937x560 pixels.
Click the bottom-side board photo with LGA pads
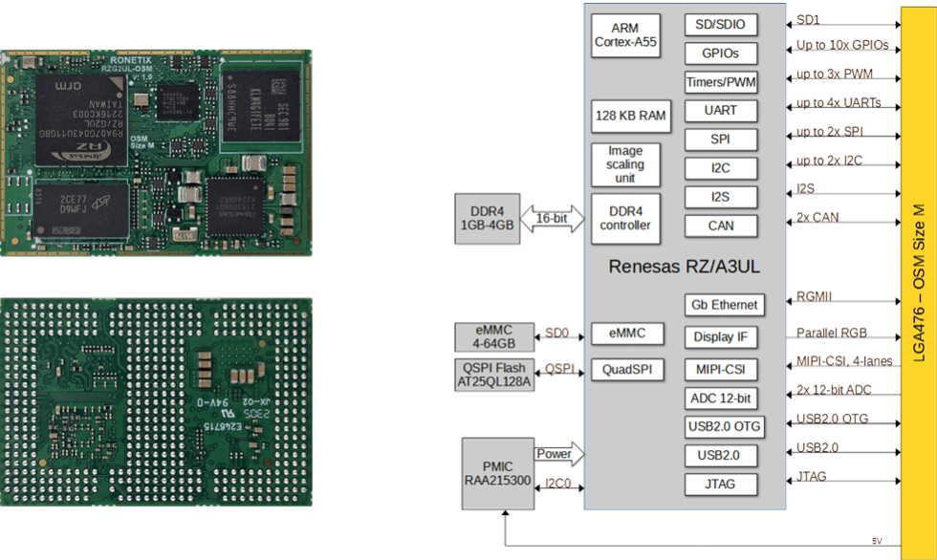tap(156, 401)
